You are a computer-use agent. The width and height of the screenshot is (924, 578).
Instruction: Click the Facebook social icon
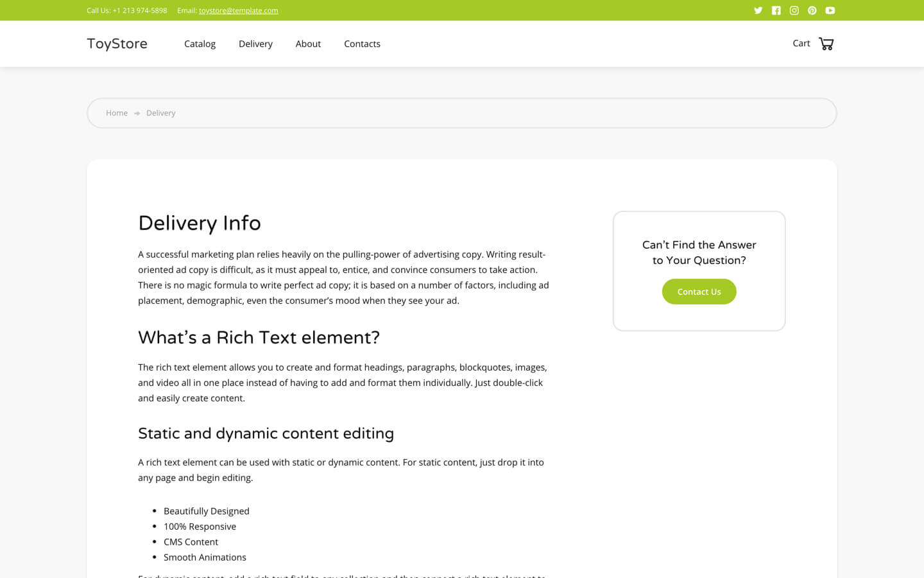[x=776, y=10]
